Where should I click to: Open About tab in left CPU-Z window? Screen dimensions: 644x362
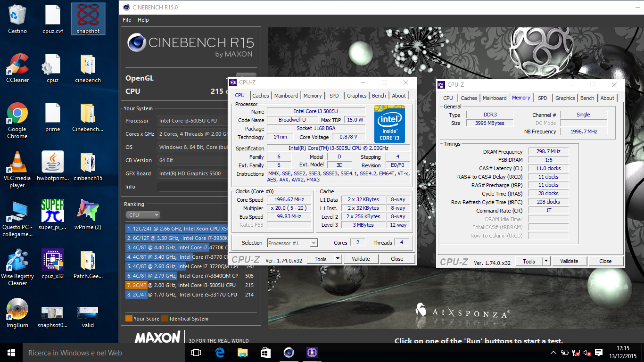(x=399, y=96)
